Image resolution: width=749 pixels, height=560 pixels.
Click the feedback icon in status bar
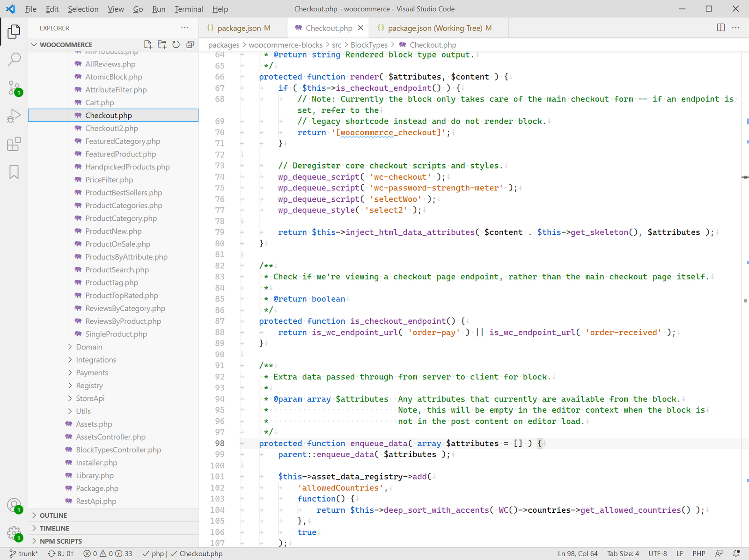click(x=719, y=553)
